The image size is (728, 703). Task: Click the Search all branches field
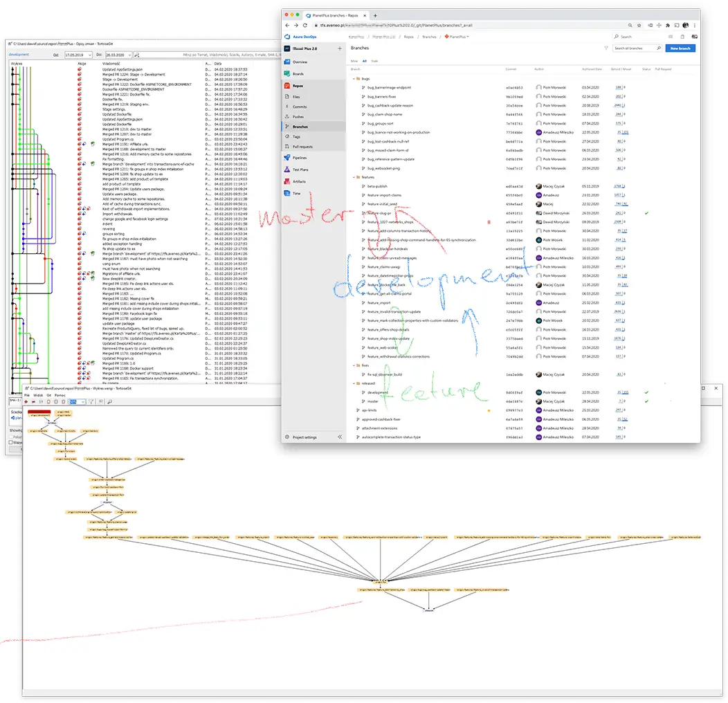(637, 48)
